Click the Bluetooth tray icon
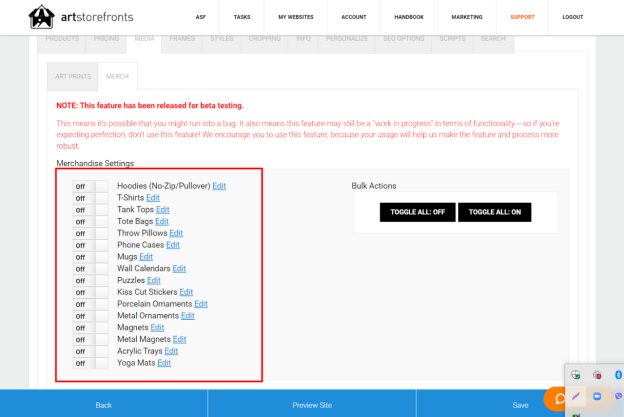624x417 pixels. pyautogui.click(x=618, y=375)
